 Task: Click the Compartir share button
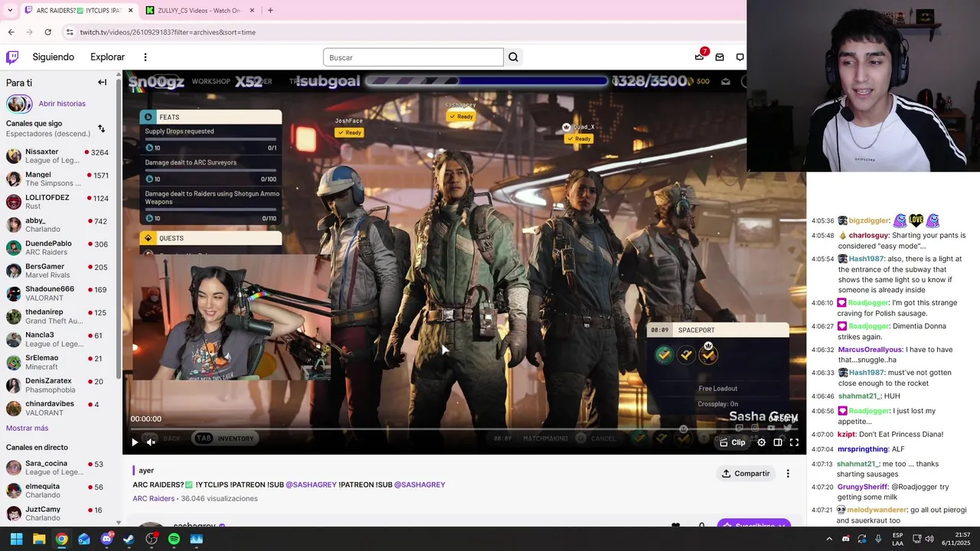point(746,474)
